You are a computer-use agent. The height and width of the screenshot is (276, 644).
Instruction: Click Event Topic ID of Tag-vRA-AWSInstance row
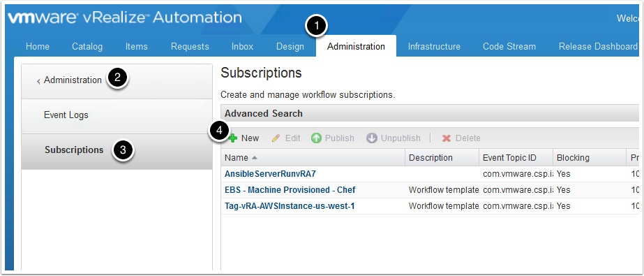(x=518, y=206)
